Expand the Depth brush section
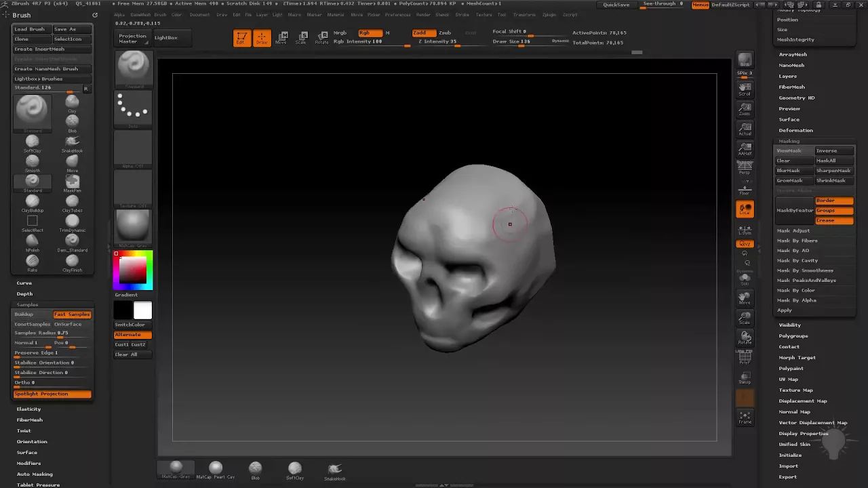868x488 pixels. coord(24,294)
